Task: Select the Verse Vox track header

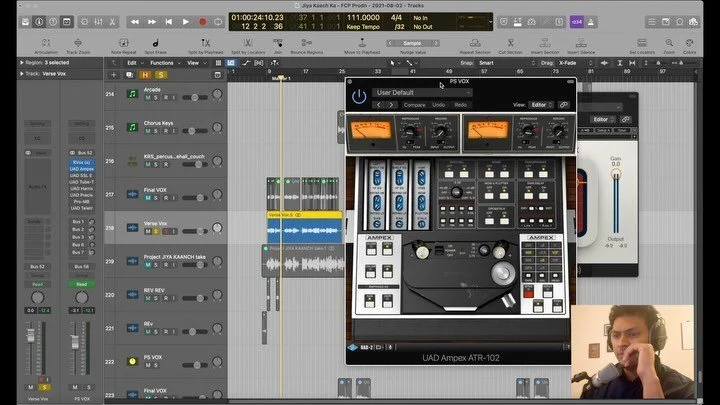Action: 165,227
